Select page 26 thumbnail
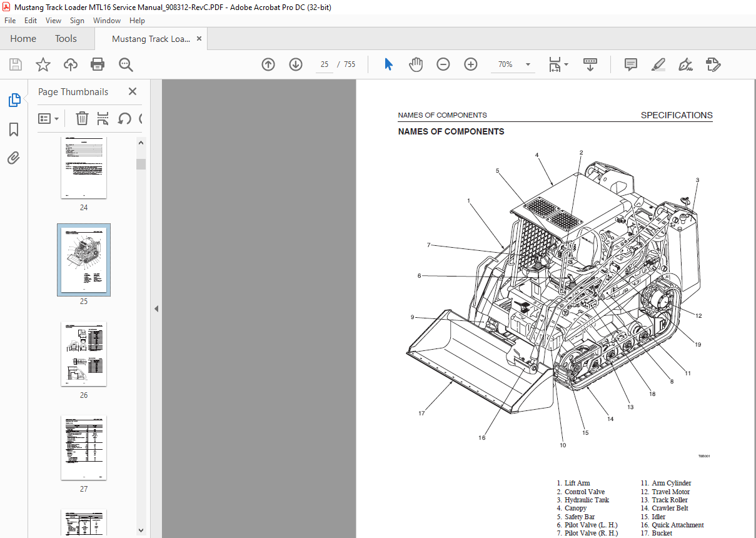Image resolution: width=756 pixels, height=538 pixels. pos(84,354)
